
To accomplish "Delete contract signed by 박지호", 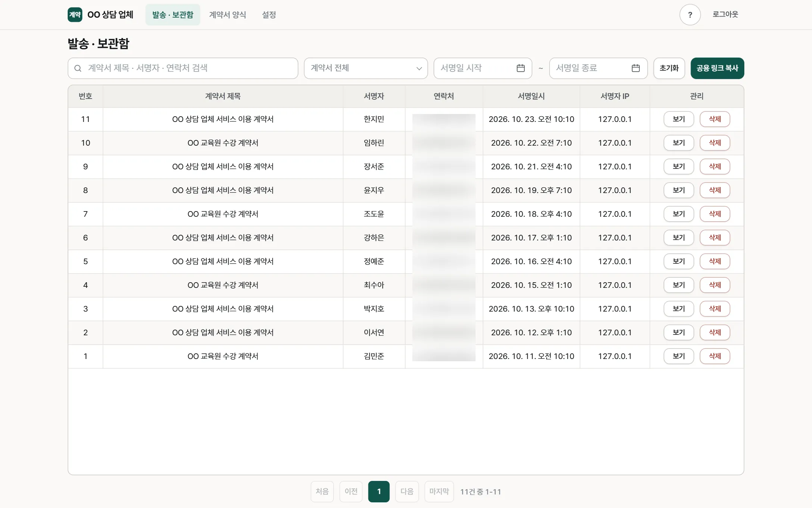I will (x=715, y=309).
